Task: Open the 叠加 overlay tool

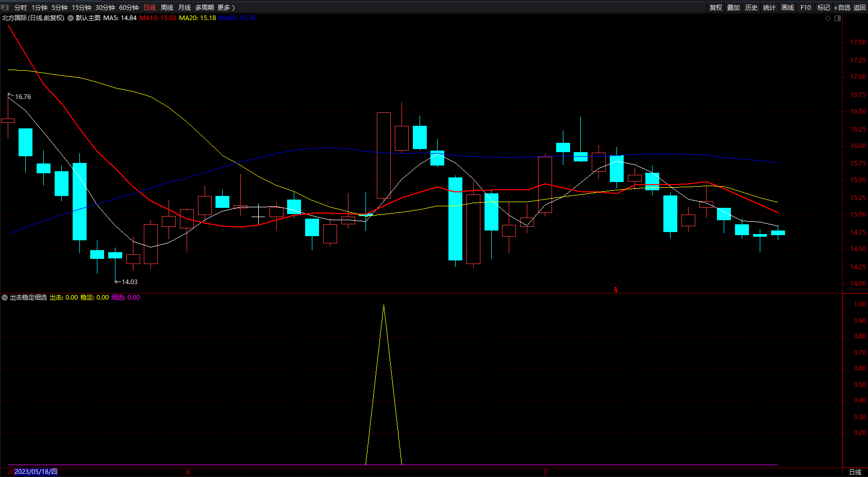Action: (x=733, y=7)
